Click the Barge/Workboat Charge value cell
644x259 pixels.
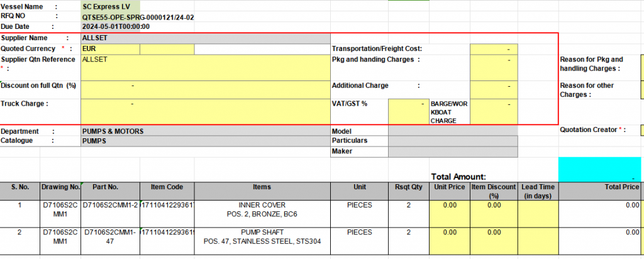493,111
